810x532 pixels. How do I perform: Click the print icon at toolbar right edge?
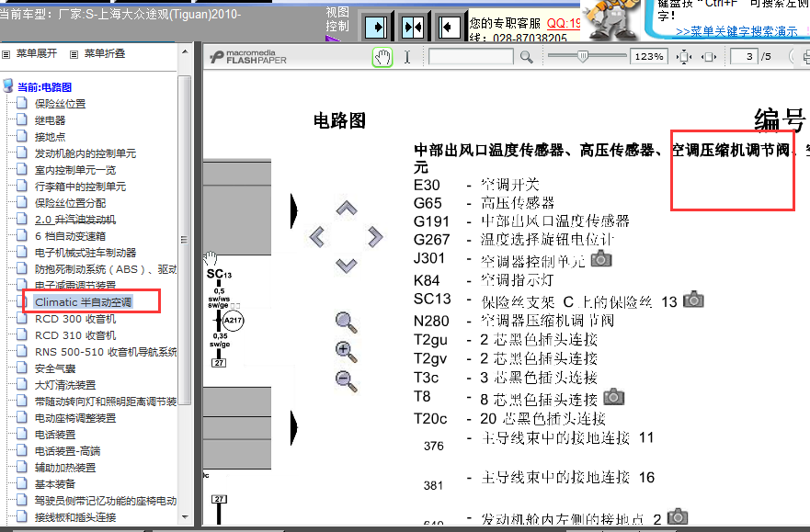click(x=806, y=57)
